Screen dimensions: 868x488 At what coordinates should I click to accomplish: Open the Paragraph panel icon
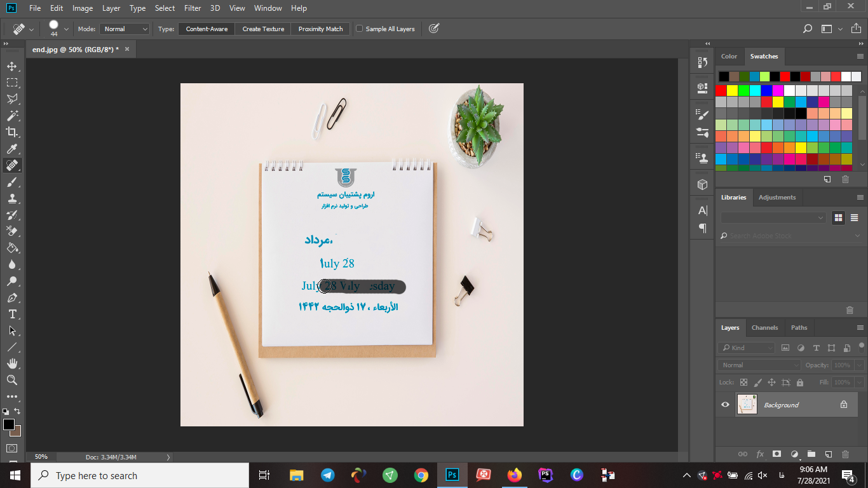point(702,228)
